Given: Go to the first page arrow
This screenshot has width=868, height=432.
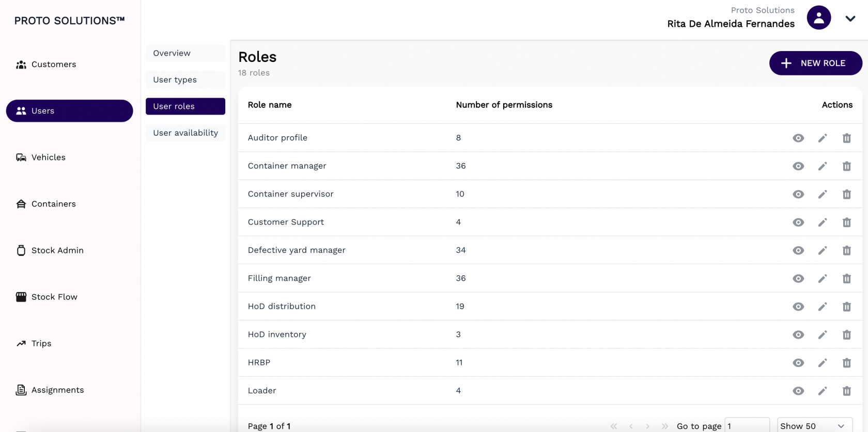Looking at the screenshot, I should pos(614,426).
